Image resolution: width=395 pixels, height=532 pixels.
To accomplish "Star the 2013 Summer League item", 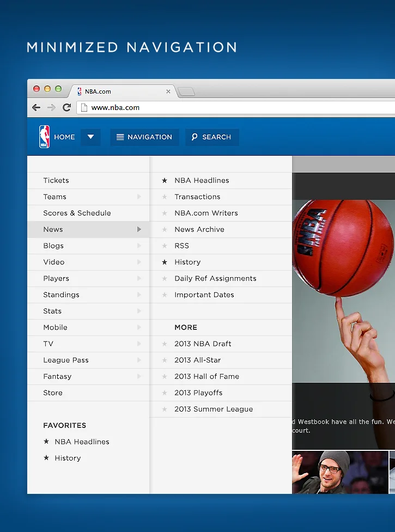I will tap(165, 409).
